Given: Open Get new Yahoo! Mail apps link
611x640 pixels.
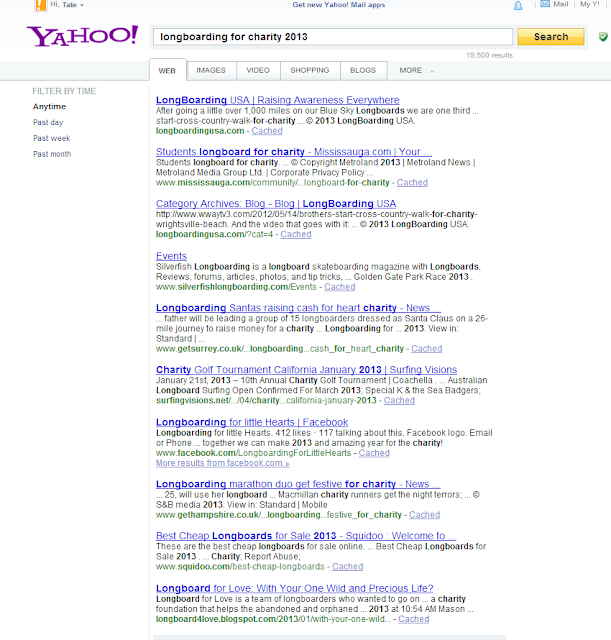Looking at the screenshot, I should click(x=339, y=5).
